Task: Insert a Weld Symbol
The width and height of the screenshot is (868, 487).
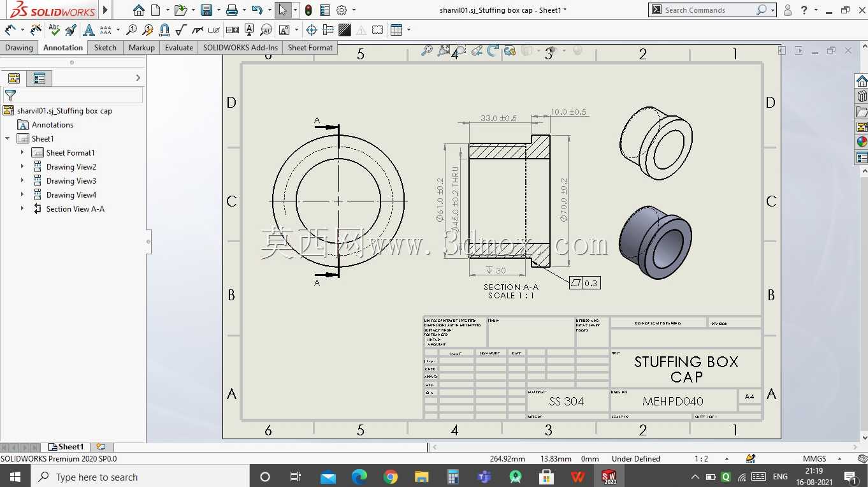Action: [198, 30]
